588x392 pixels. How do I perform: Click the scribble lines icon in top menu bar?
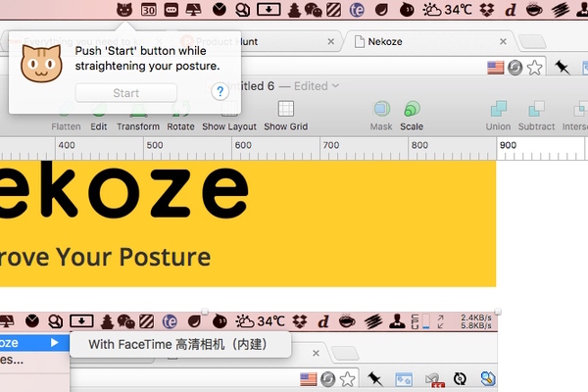coord(561,10)
